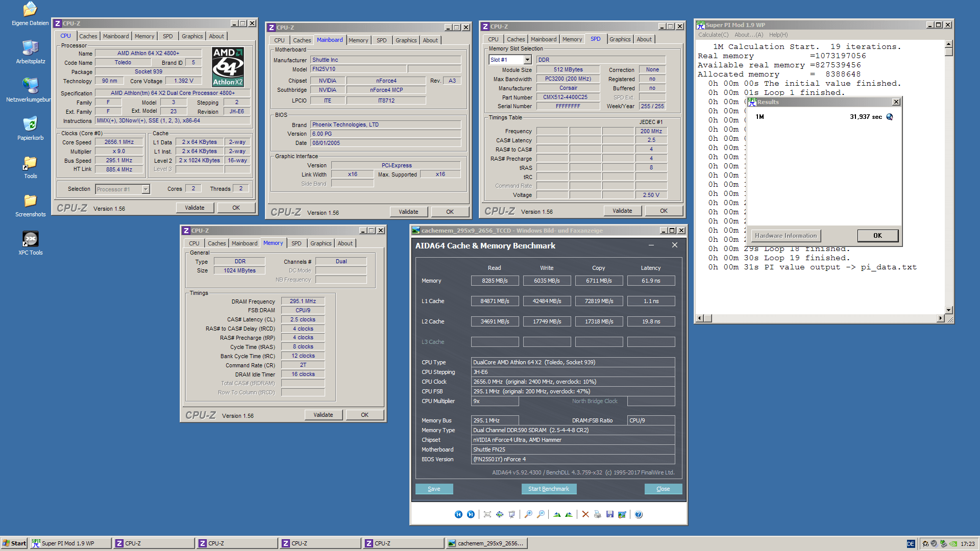Click minimize dash in AIDA64 benchmark panel
Viewport: 980px width, 551px height.
651,245
